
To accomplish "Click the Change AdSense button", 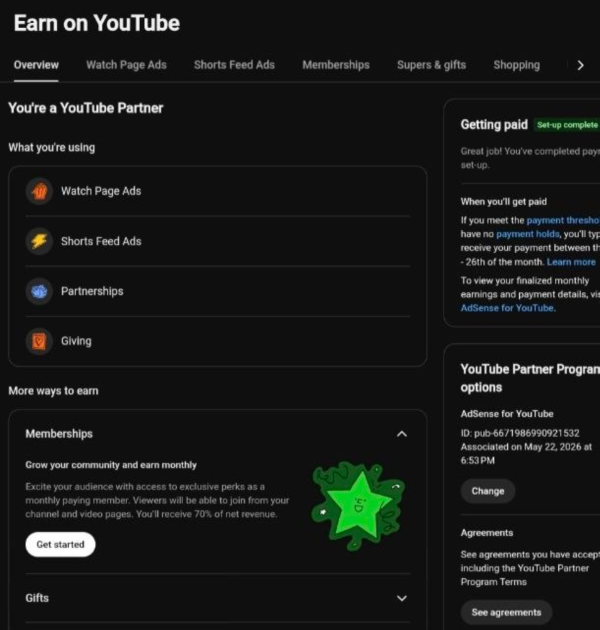I will (x=488, y=491).
